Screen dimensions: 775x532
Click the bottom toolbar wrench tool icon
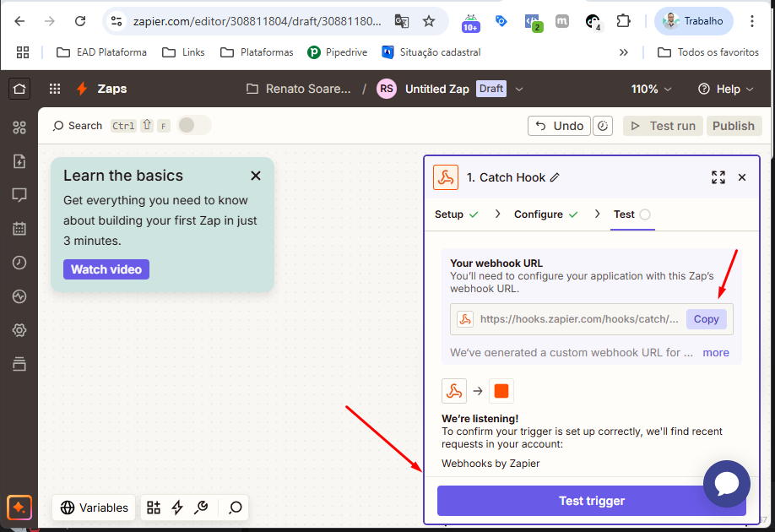pos(201,508)
